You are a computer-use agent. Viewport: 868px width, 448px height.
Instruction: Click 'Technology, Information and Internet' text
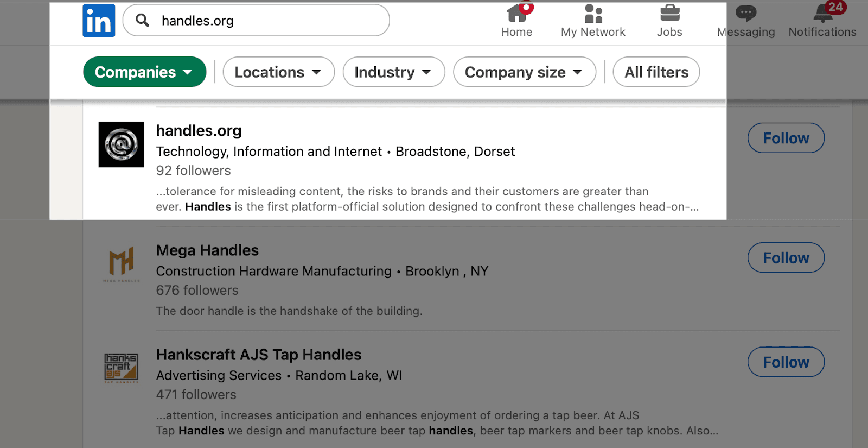[269, 152]
